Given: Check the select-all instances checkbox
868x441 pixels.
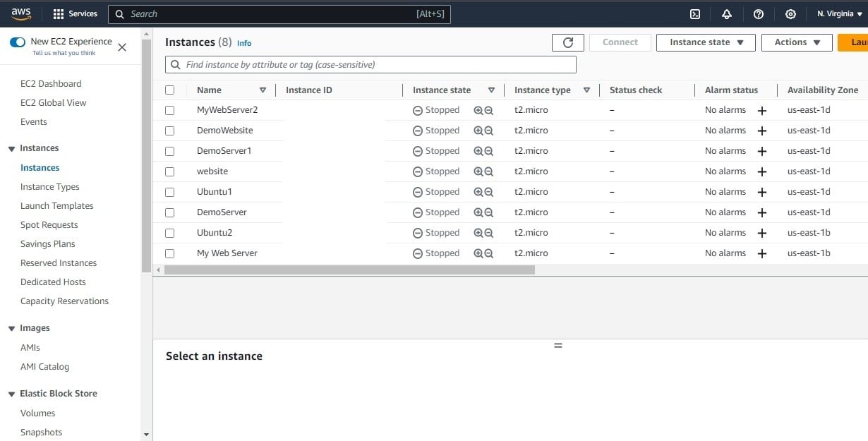Looking at the screenshot, I should [x=169, y=90].
